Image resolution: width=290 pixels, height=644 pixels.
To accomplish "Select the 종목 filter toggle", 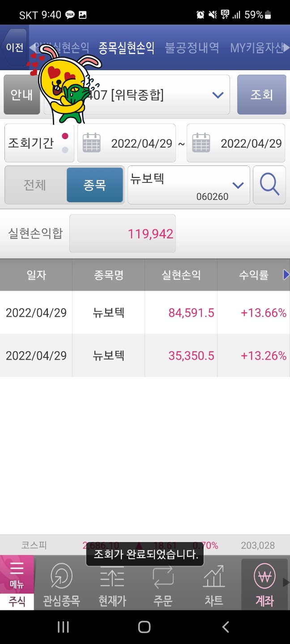I will [94, 185].
